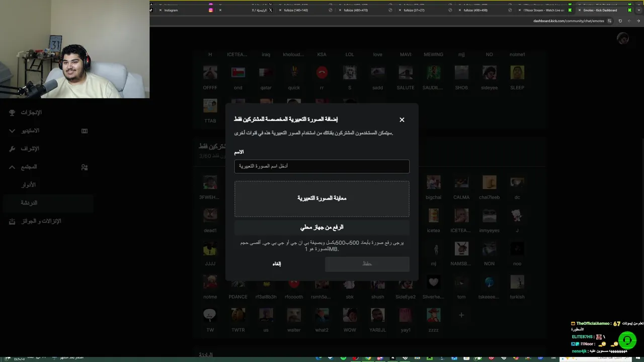Switch to the Instagram browser tab

tap(186, 10)
